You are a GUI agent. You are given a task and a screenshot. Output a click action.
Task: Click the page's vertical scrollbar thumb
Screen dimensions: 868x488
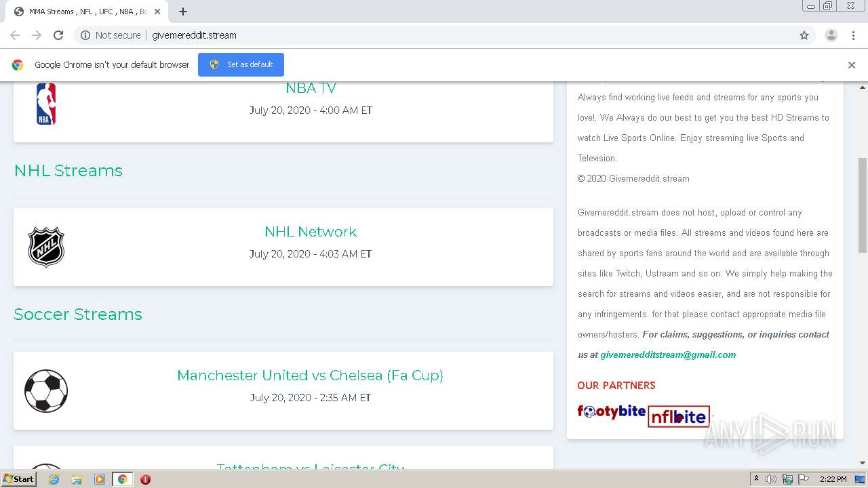tap(863, 205)
